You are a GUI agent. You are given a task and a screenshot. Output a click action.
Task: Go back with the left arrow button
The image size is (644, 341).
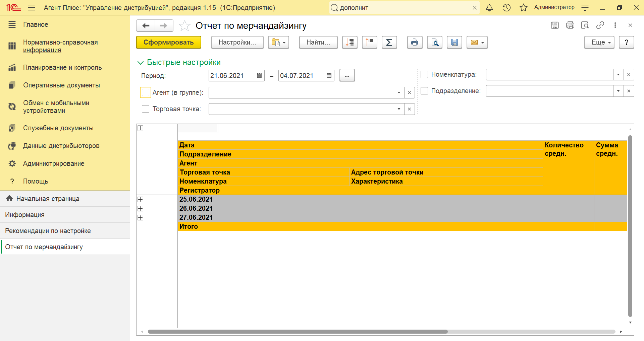coord(146,26)
